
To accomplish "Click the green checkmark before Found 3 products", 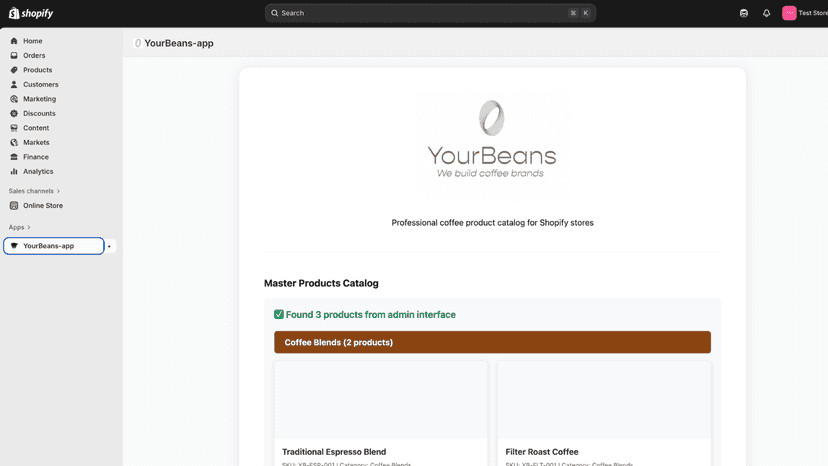I will (x=279, y=314).
